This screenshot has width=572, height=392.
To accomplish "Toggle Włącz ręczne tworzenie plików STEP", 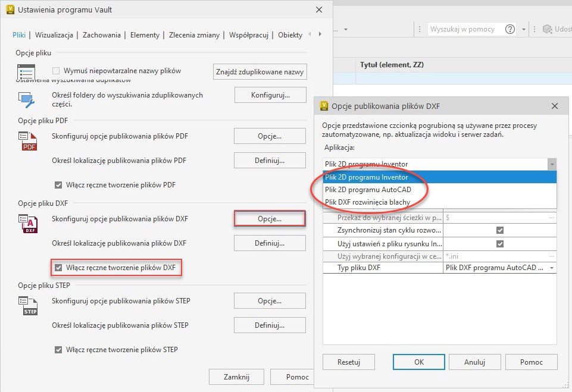I will point(58,350).
